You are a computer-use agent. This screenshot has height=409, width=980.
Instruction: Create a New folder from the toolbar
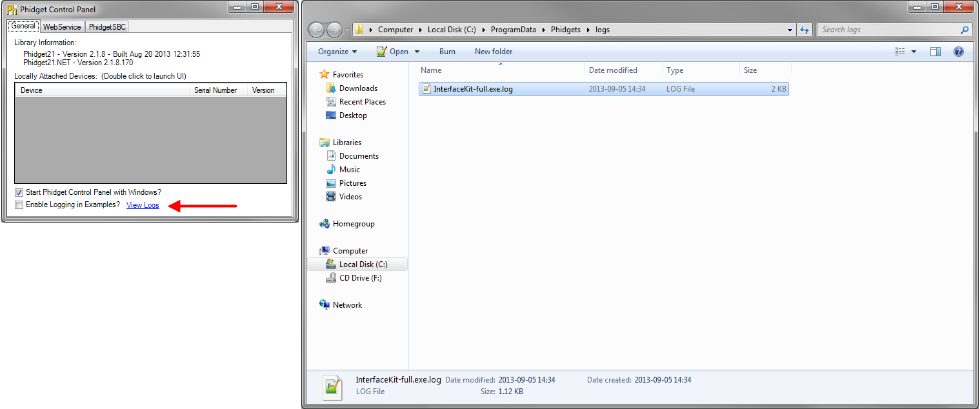point(494,52)
